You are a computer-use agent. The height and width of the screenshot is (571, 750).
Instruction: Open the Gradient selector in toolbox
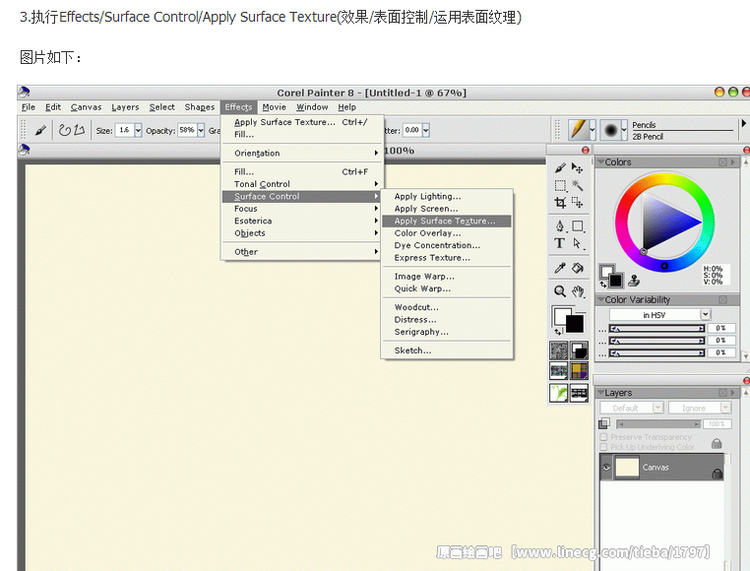tap(579, 351)
